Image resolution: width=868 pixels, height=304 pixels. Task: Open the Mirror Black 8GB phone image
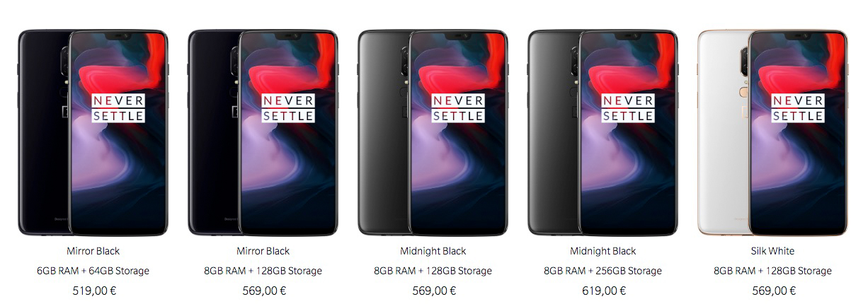263,133
